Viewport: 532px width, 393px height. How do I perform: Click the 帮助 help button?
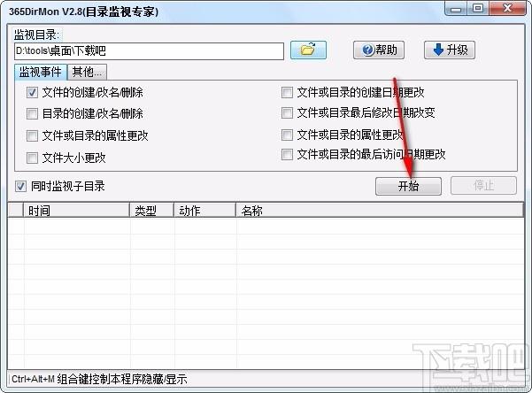pos(379,50)
